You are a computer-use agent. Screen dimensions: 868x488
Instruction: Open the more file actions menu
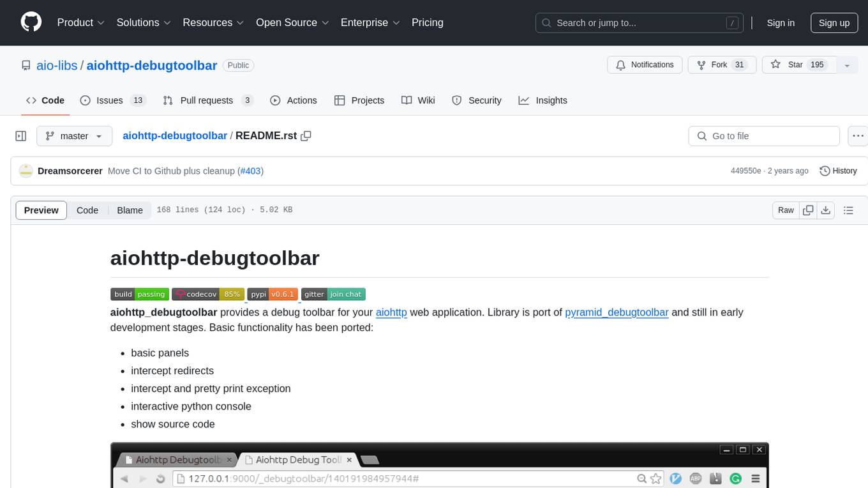pos(858,136)
